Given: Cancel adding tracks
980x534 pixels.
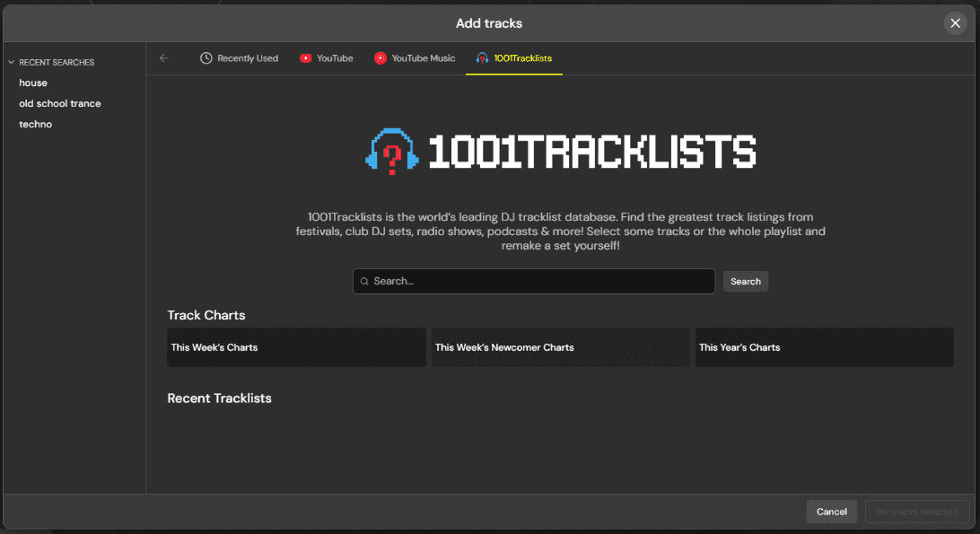Looking at the screenshot, I should click(831, 511).
